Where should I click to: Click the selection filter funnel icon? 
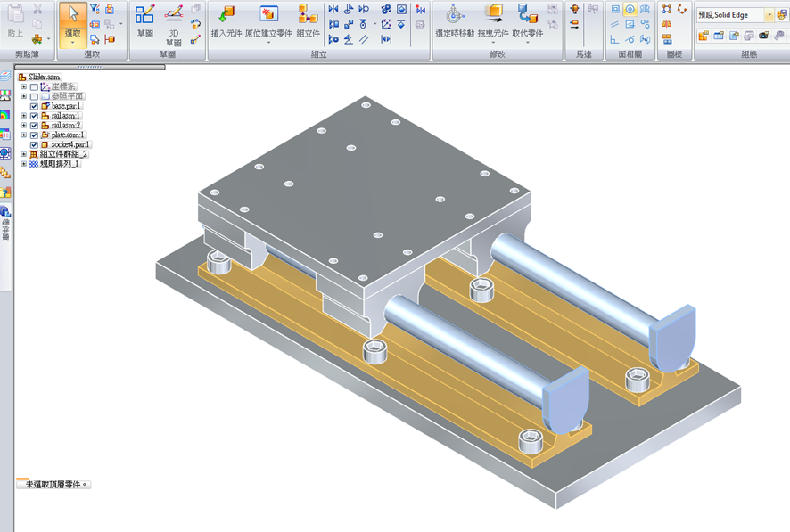[95, 9]
